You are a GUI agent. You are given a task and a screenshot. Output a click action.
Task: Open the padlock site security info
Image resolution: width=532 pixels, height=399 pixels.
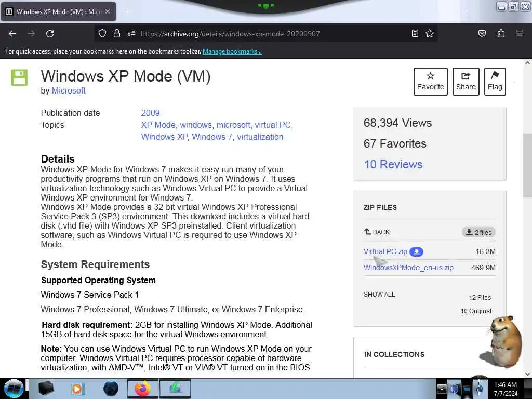click(117, 33)
